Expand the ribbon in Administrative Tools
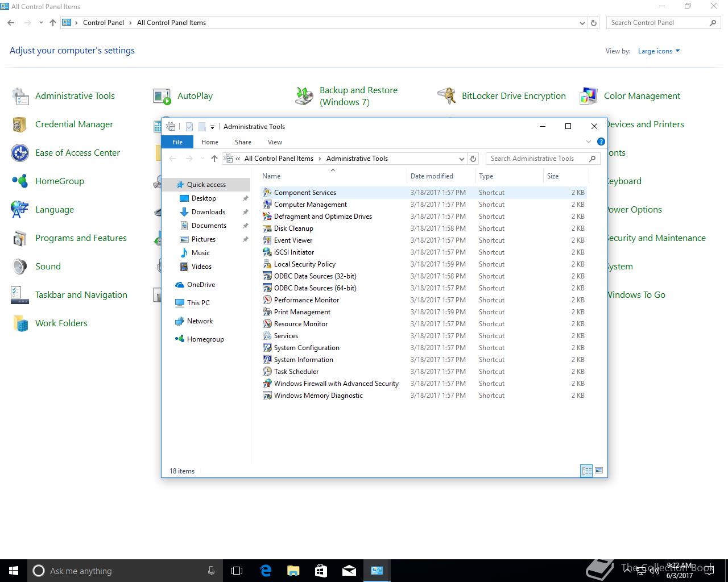 click(x=589, y=142)
